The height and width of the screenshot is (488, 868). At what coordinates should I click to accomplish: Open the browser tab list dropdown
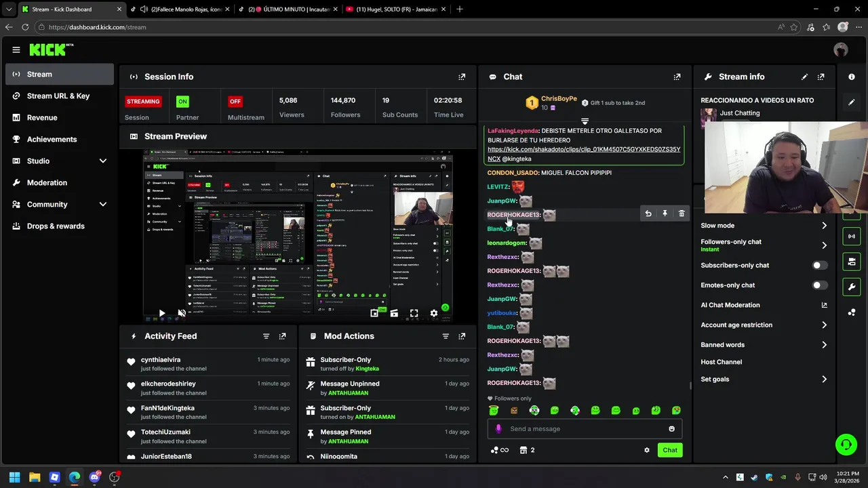pyautogui.click(x=9, y=9)
